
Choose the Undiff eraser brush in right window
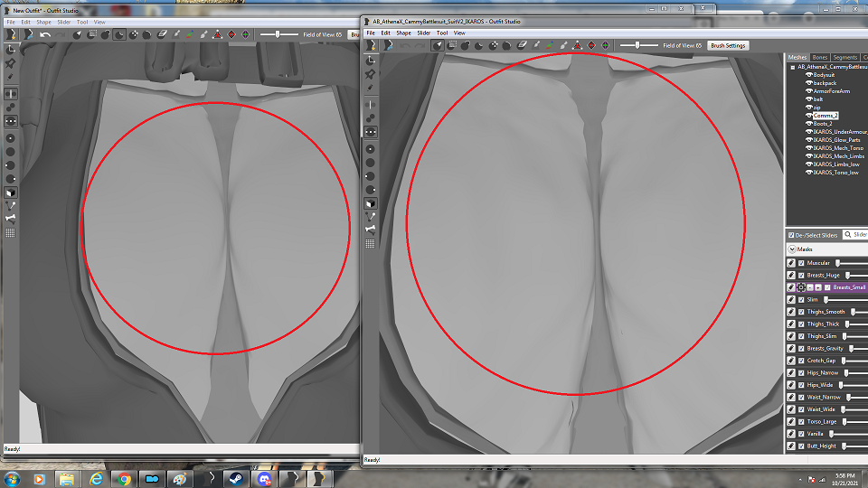522,45
